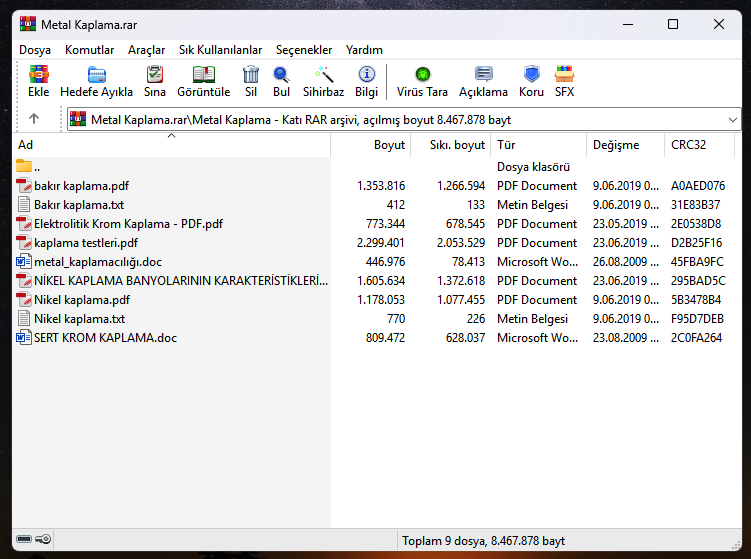Run the Sına test icon
Screen dimensions: 751x559
click(155, 75)
